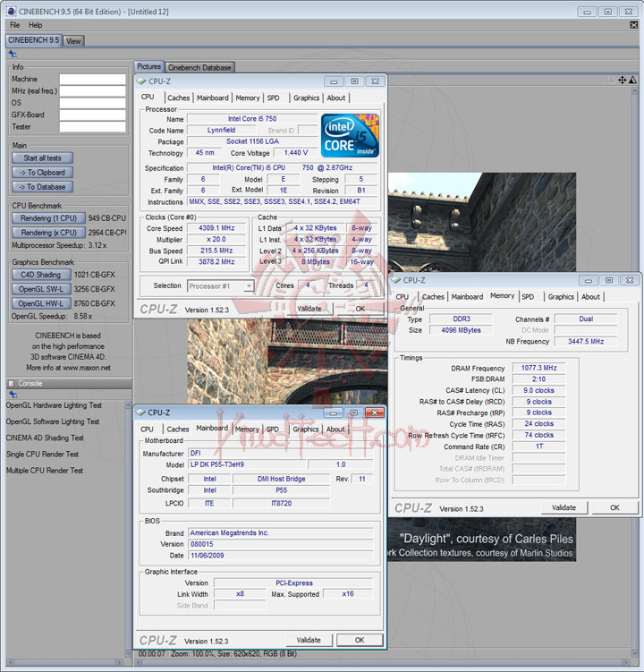Screen dimensions: 644x672
Task: Click Validate in the top CPU-Z window
Action: [x=309, y=309]
